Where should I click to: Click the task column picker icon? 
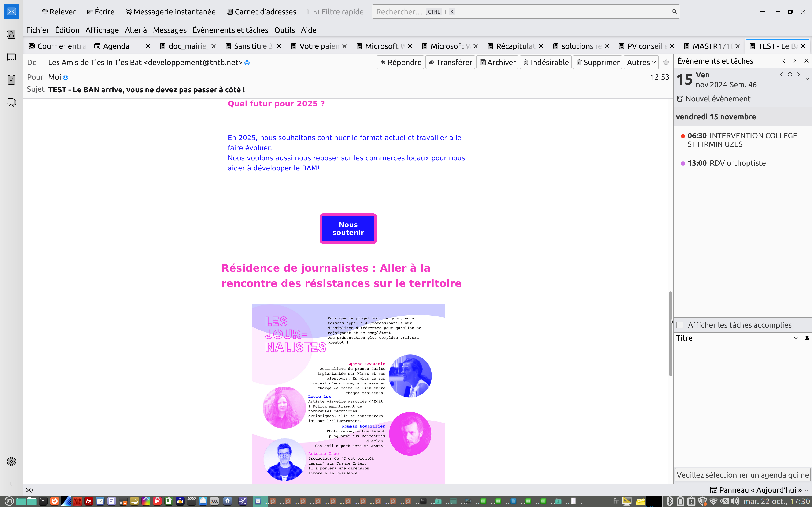pos(807,338)
